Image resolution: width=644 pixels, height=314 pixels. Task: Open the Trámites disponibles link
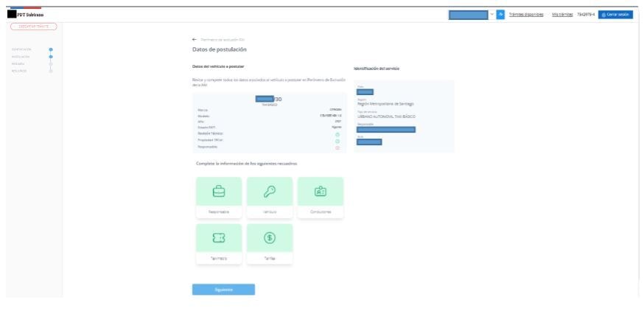coord(526,15)
